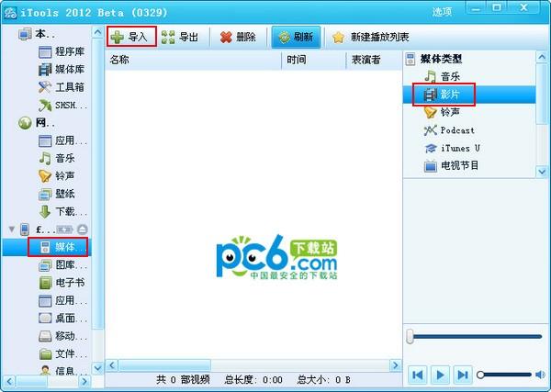
Task: Select the 本.. computer node
Action: click(x=37, y=34)
